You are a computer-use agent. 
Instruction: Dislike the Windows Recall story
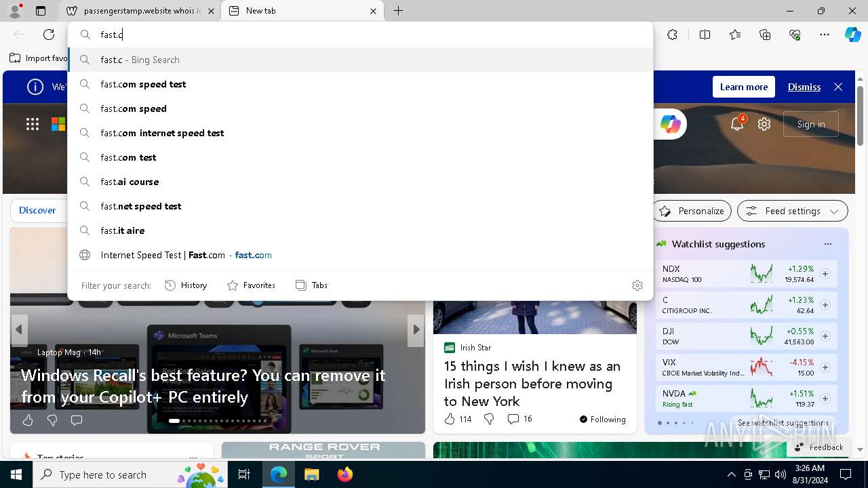[52, 420]
